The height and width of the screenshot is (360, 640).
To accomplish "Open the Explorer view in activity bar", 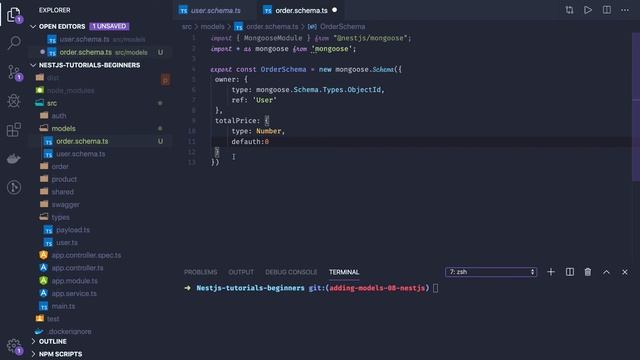I will point(14,15).
